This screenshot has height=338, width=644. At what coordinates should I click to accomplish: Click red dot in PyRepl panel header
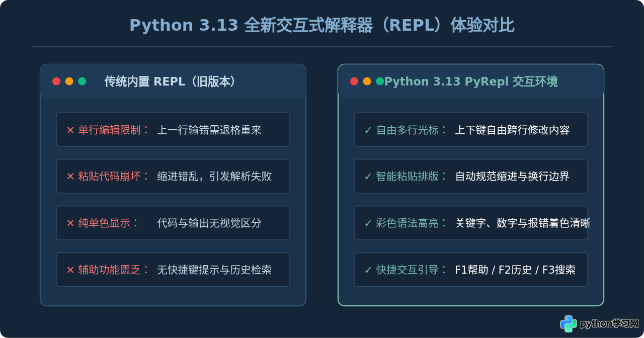coord(354,81)
